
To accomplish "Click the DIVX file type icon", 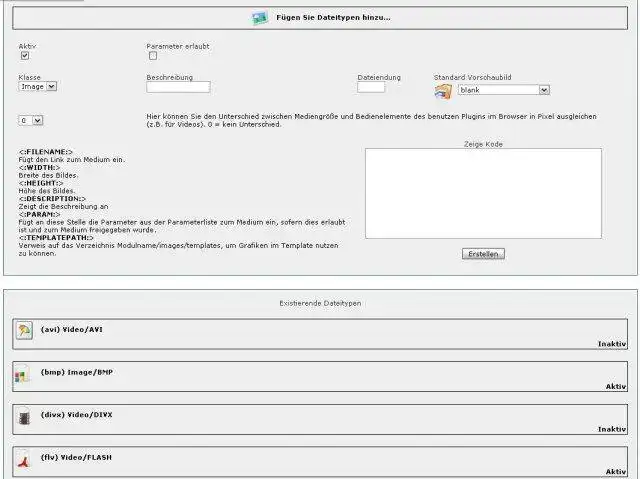I will pos(24,417).
